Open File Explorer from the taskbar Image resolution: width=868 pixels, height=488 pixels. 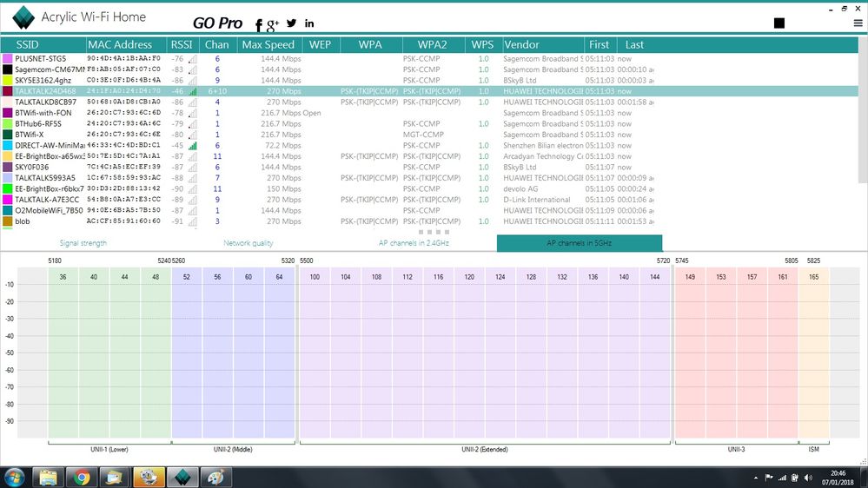pos(48,477)
